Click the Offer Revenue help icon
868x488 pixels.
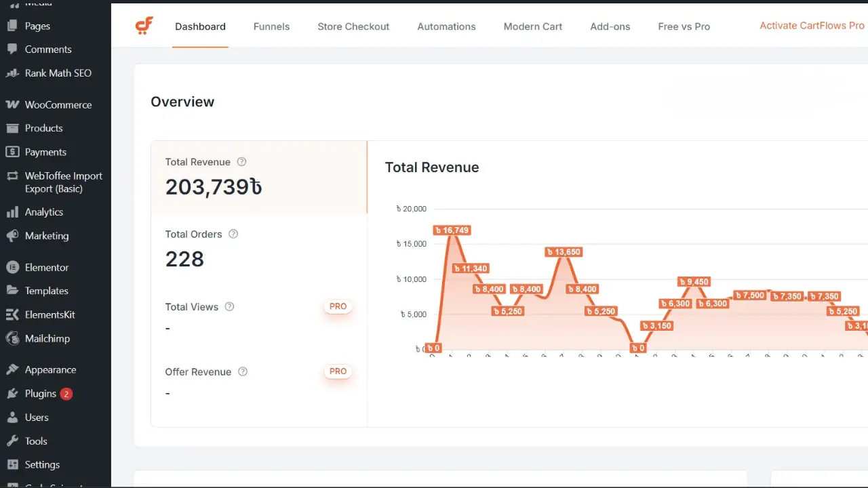[x=243, y=371]
